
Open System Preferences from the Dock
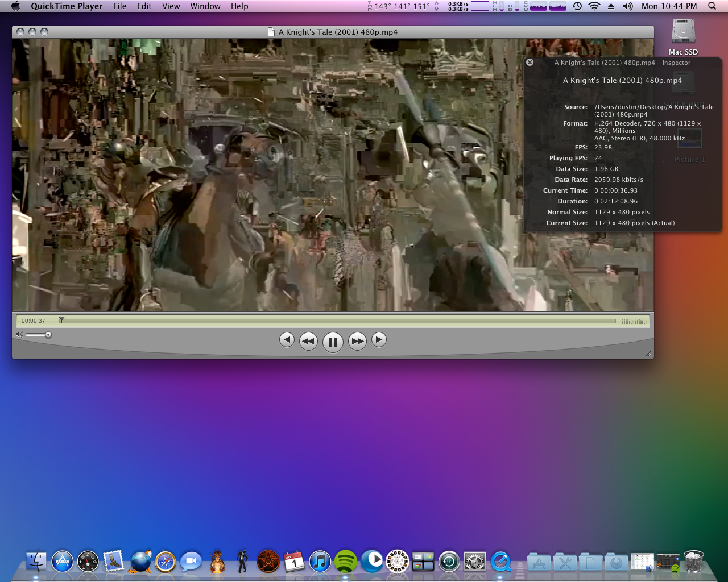click(474, 562)
